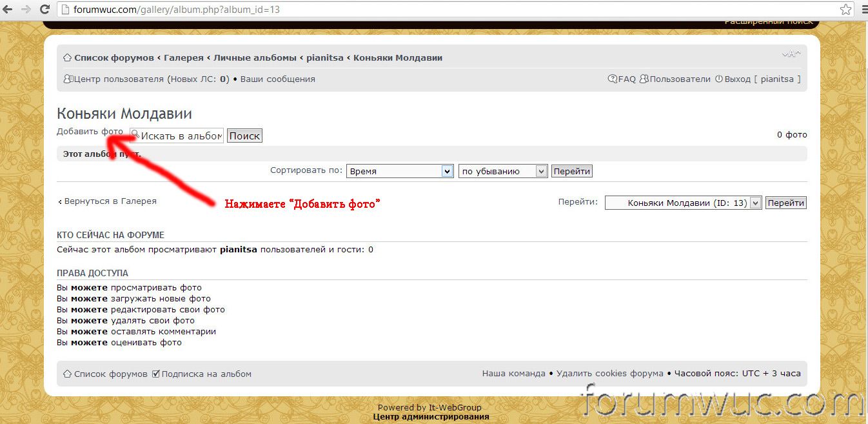The height and width of the screenshot is (424, 868).
Task: Click inside the album search field
Action: [181, 136]
